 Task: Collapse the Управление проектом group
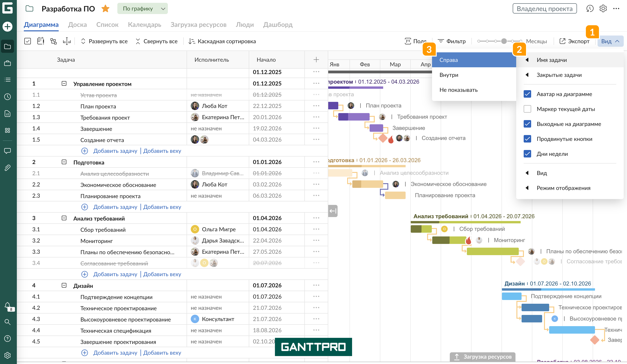(64, 84)
